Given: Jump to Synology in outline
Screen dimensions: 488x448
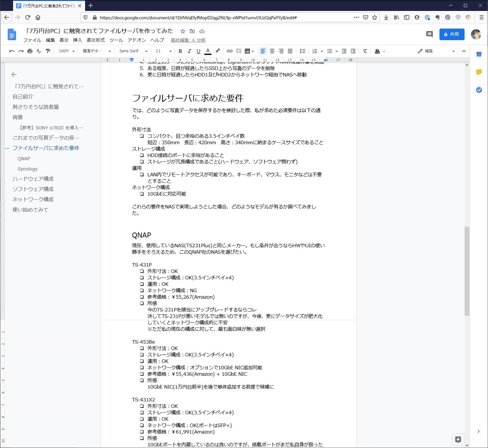Looking at the screenshot, I should [27, 169].
